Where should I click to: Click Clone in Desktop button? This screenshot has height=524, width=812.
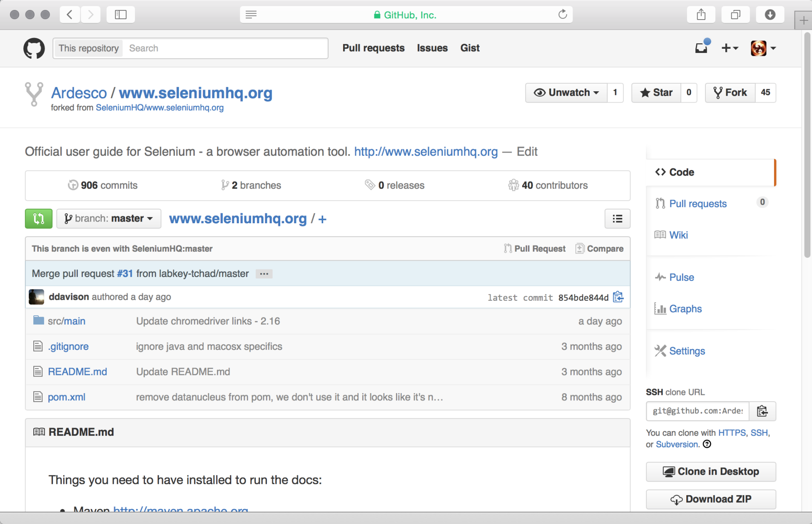pyautogui.click(x=711, y=472)
